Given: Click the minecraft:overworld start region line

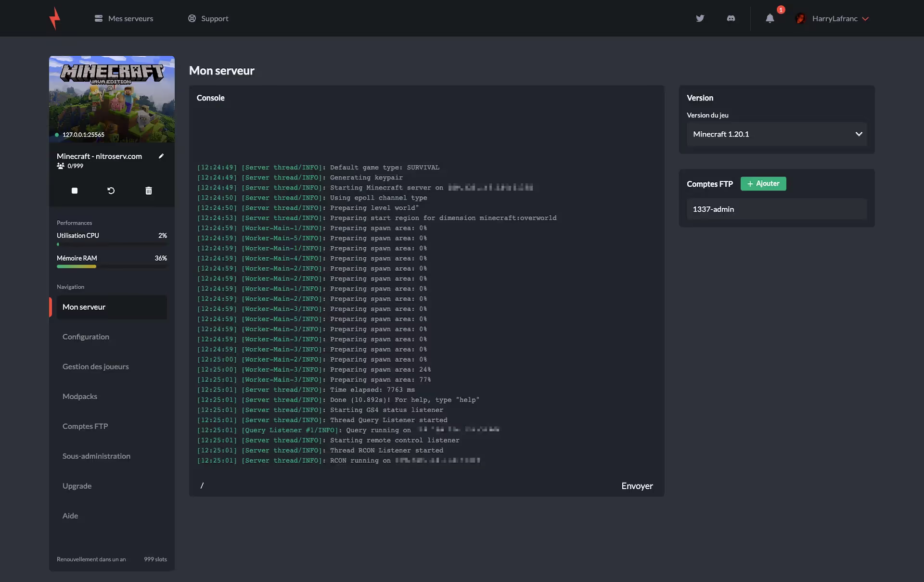Looking at the screenshot, I should click(x=376, y=218).
